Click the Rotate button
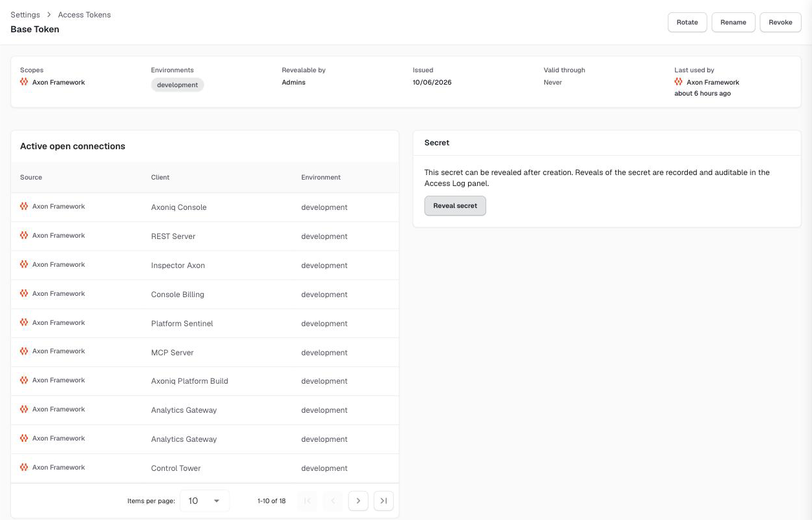 [x=687, y=22]
